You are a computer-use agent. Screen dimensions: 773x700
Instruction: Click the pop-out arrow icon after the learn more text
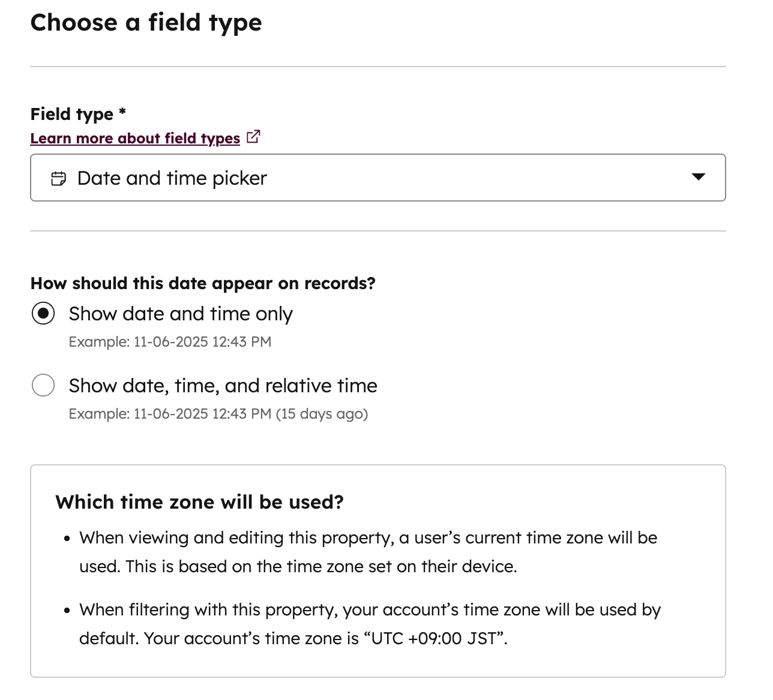253,137
